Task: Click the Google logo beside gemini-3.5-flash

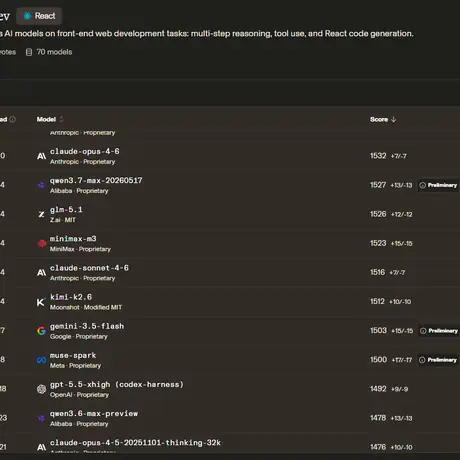Action: coord(41,331)
